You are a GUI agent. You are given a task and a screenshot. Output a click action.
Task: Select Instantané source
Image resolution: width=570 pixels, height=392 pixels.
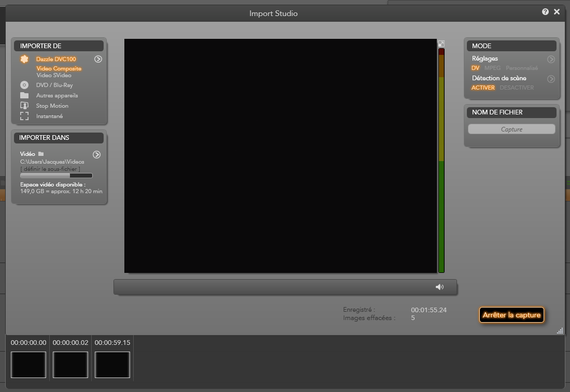click(x=49, y=117)
